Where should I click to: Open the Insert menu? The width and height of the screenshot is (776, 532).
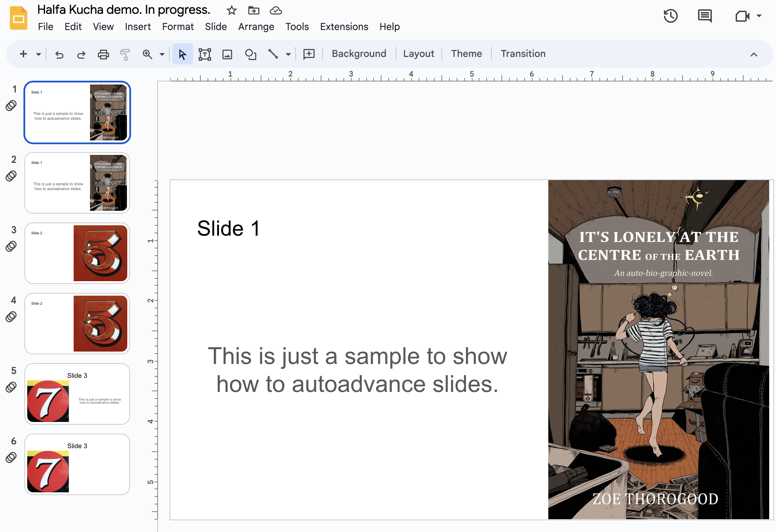pos(138,27)
